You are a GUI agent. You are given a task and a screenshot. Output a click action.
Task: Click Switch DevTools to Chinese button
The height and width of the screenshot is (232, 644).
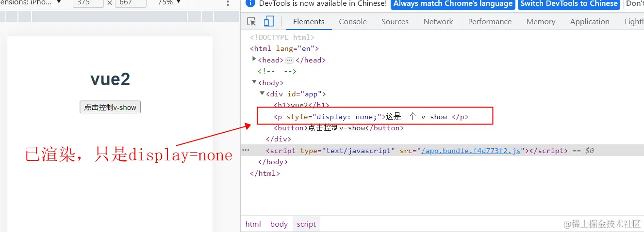pyautogui.click(x=569, y=3)
